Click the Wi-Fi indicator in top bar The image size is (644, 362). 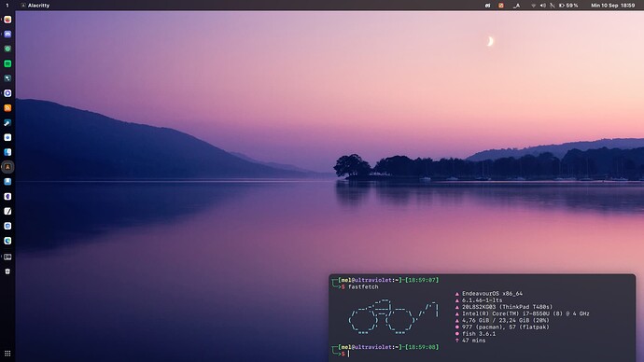[534, 6]
